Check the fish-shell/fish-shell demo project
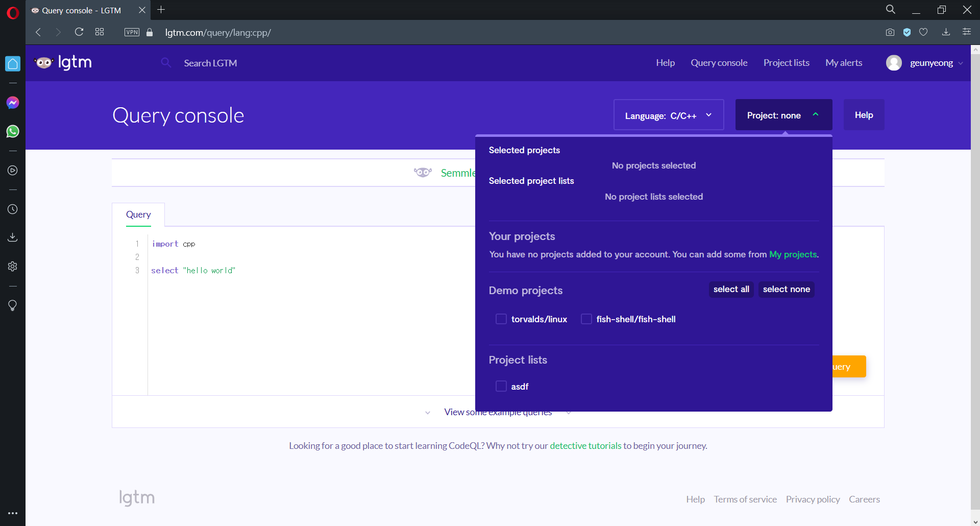The height and width of the screenshot is (526, 980). click(586, 319)
